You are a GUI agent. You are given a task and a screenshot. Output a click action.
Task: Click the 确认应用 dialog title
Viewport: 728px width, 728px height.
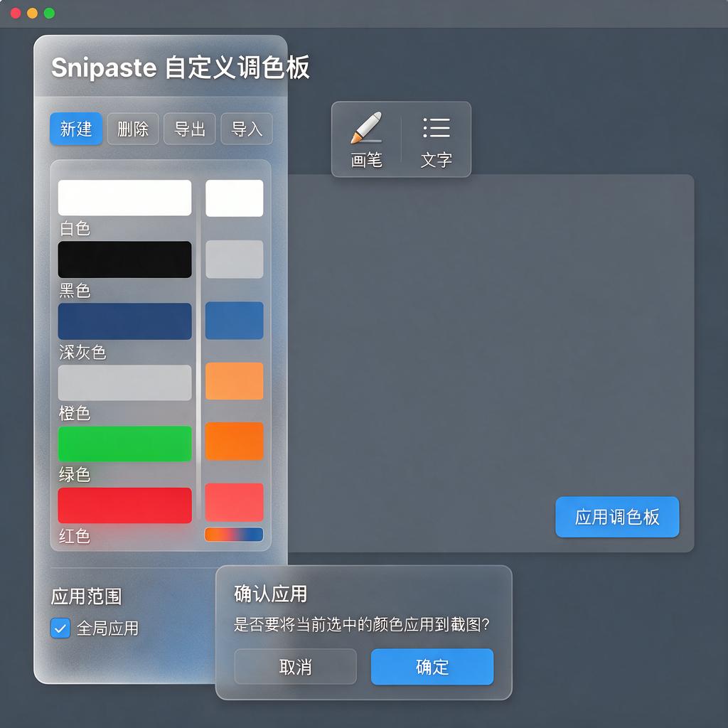271,594
